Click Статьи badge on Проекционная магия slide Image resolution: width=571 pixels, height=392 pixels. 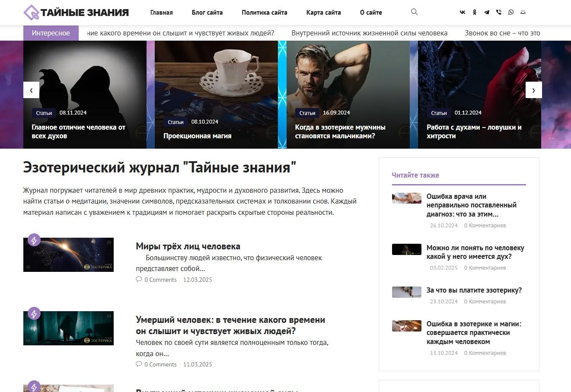176,122
